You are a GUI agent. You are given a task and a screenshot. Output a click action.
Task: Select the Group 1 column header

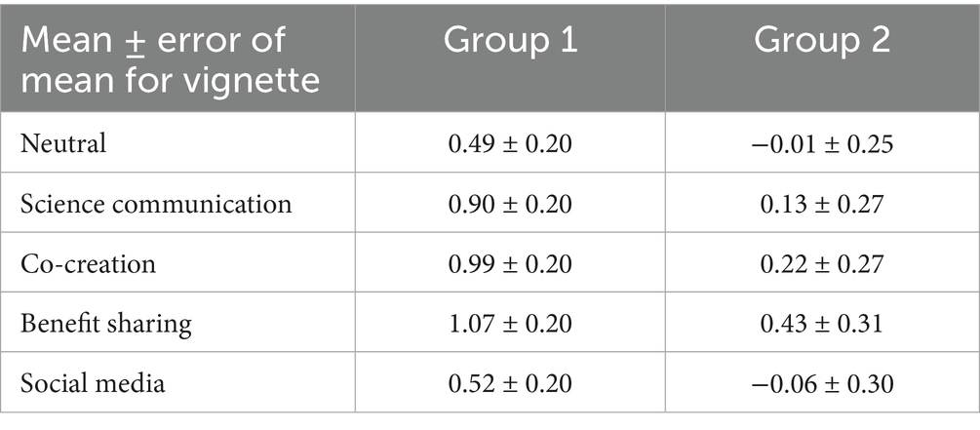tap(509, 42)
